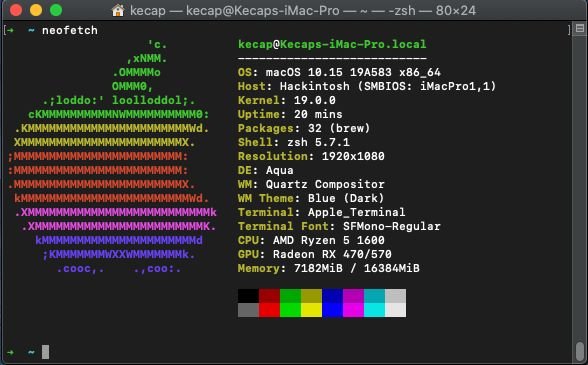This screenshot has width=588, height=365.
Task: Click the Host line 'Hackintosh (SMBIOS: iMacPro1,1)'
Action: pyautogui.click(x=388, y=86)
